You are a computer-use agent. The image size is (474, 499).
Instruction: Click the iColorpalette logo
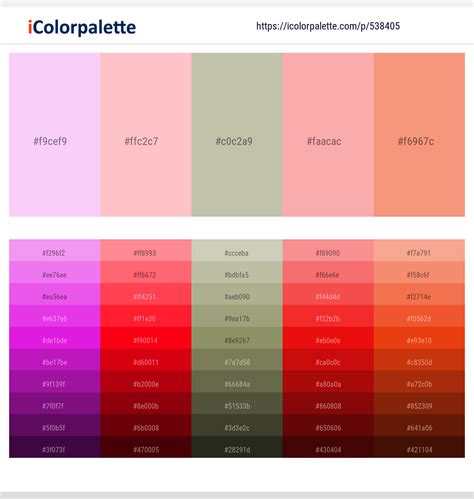coord(82,27)
